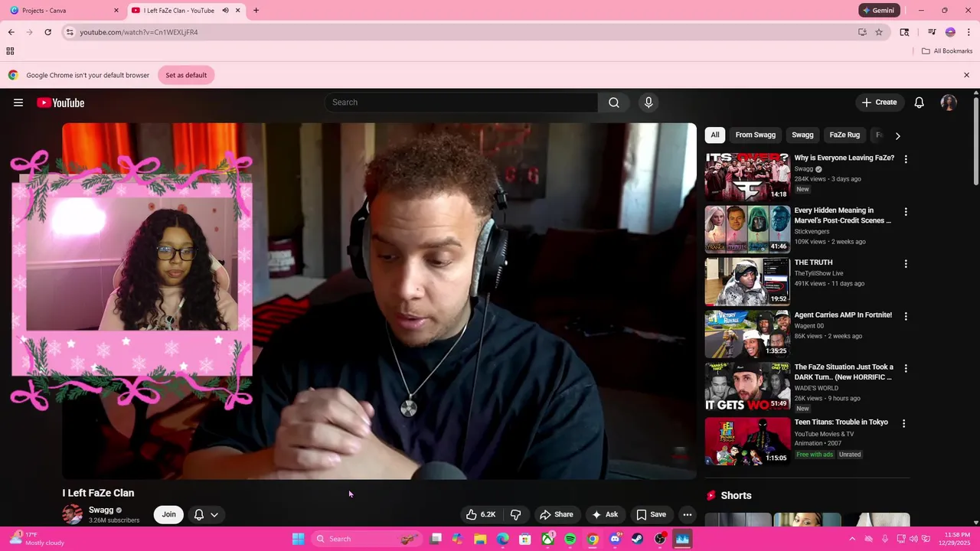980x551 pixels.
Task: Options for 'Teen Titans: Trouble in Tokyo'
Action: (x=903, y=423)
